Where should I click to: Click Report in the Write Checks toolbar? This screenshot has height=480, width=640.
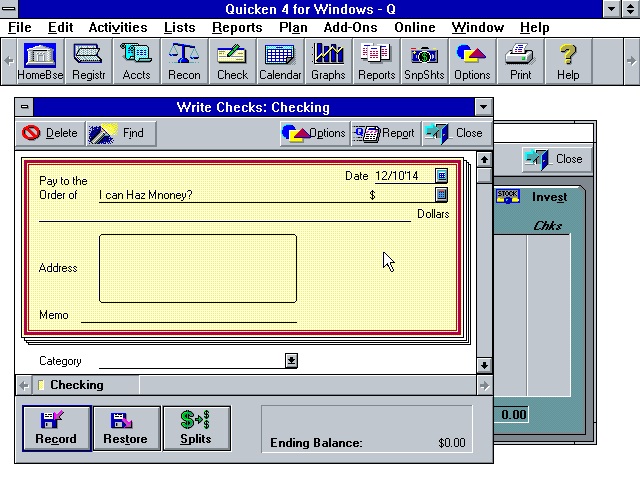pyautogui.click(x=385, y=133)
